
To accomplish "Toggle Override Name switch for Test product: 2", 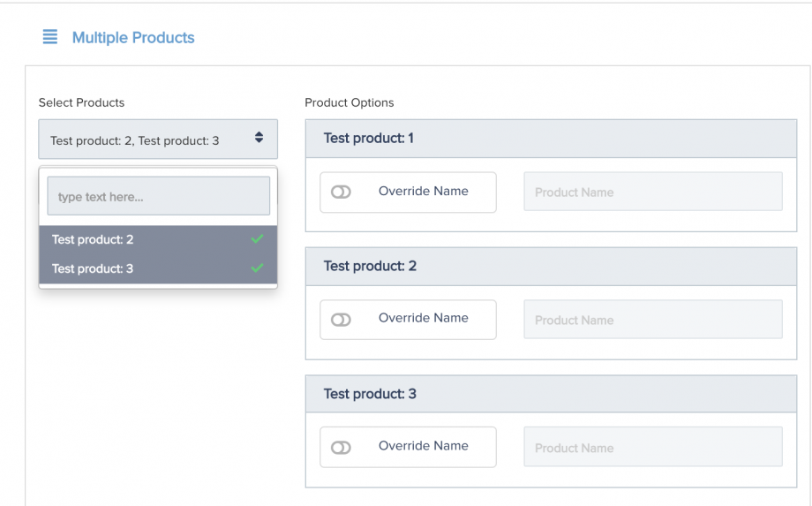I will [341, 320].
